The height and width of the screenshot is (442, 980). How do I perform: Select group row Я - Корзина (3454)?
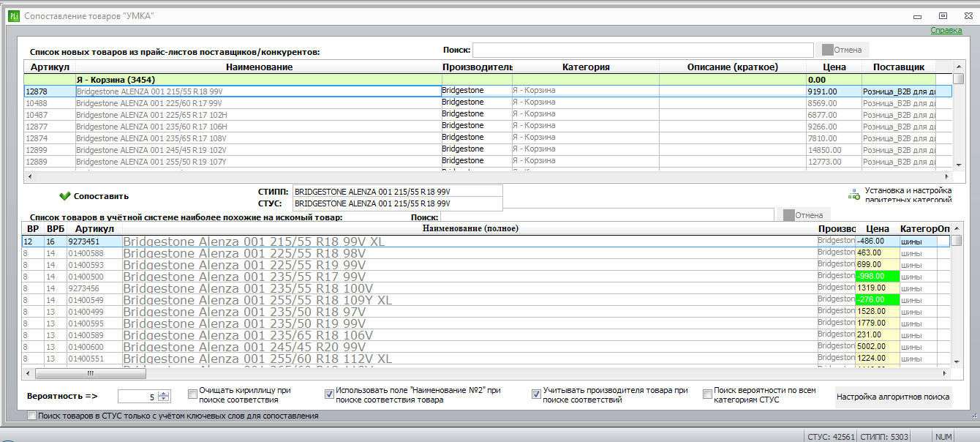coord(488,79)
